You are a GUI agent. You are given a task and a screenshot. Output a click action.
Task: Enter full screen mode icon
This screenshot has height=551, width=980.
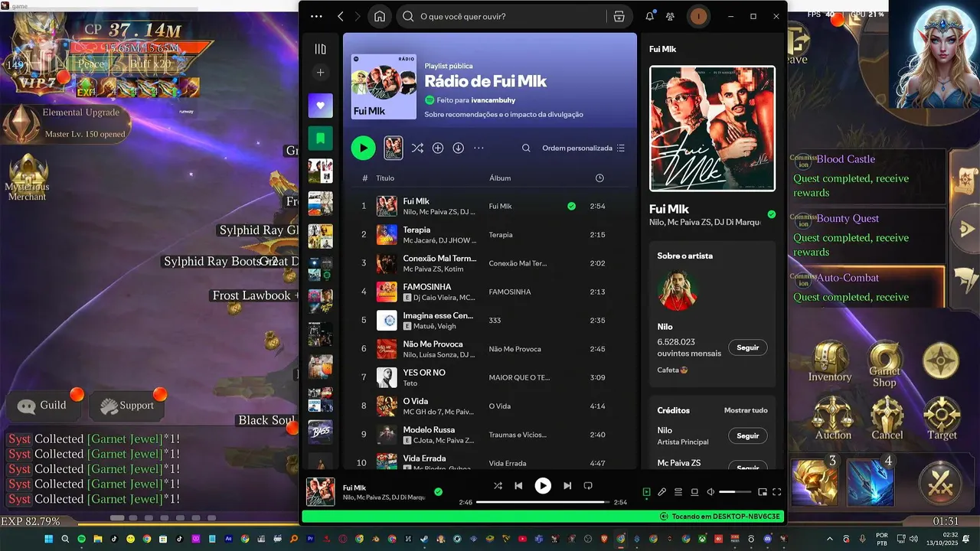point(777,492)
